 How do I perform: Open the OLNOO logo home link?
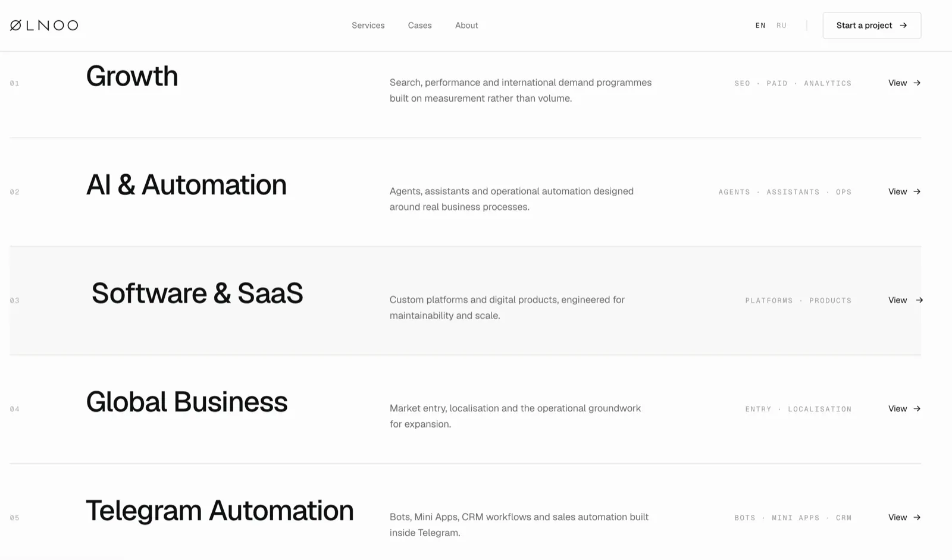pyautogui.click(x=44, y=25)
